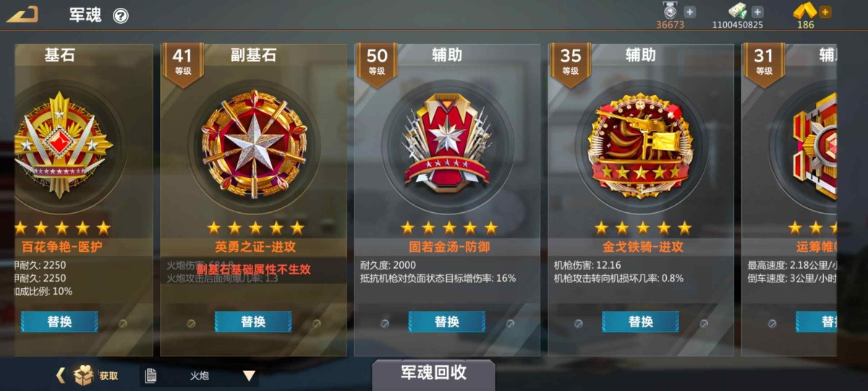
Task: Click 替换 under 金戈铁骑-进攻
Action: [640, 321]
